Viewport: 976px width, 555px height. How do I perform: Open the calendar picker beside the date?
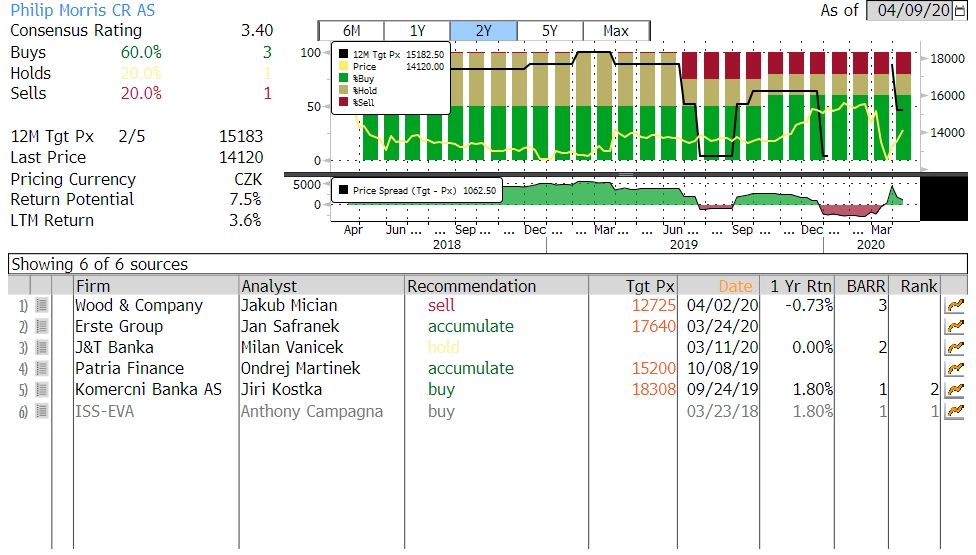pyautogui.click(x=960, y=11)
